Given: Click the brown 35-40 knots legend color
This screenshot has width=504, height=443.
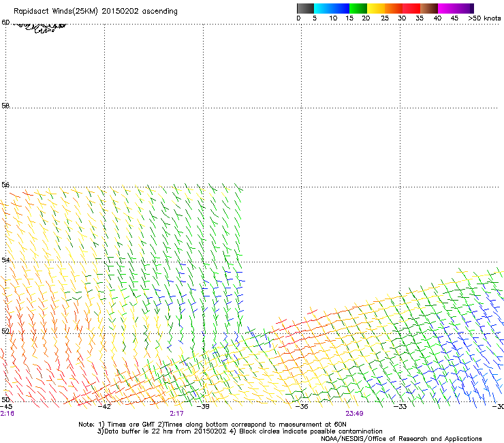Looking at the screenshot, I should tap(429, 8).
